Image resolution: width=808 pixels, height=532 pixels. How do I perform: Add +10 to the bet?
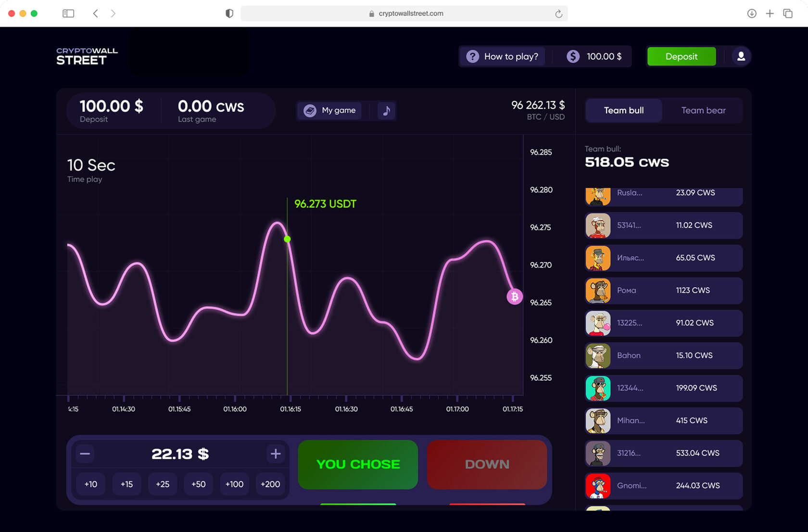91,484
